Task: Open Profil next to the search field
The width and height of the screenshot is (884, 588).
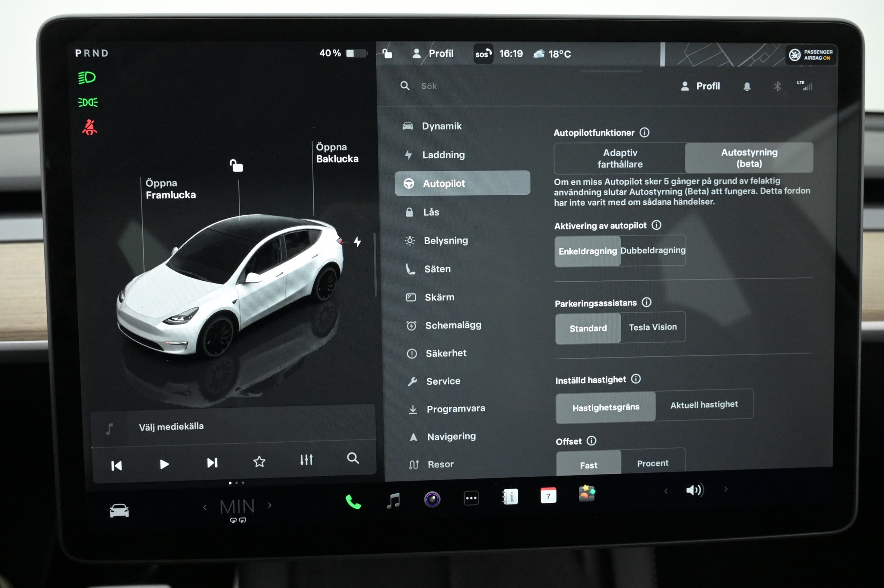Action: pos(700,86)
